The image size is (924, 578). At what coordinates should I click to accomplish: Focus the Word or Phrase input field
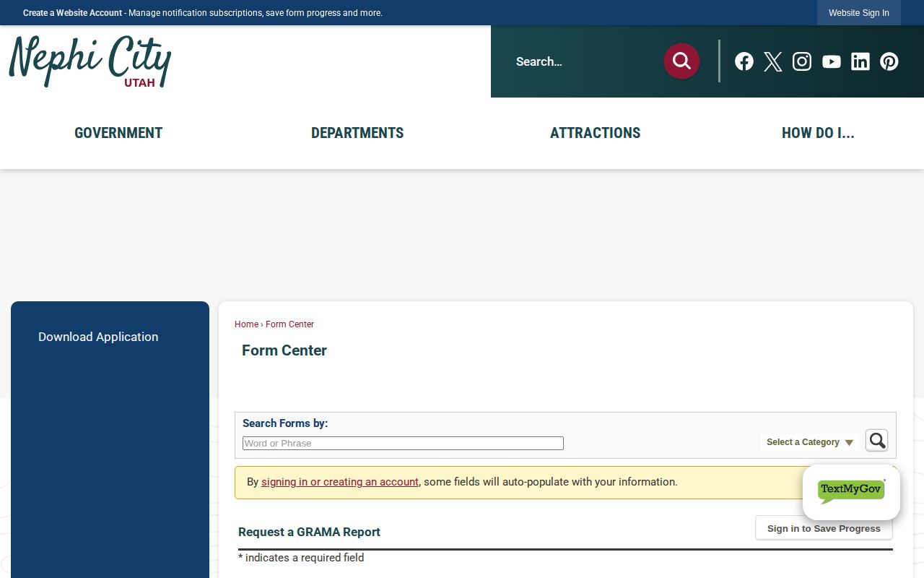pyautogui.click(x=403, y=443)
